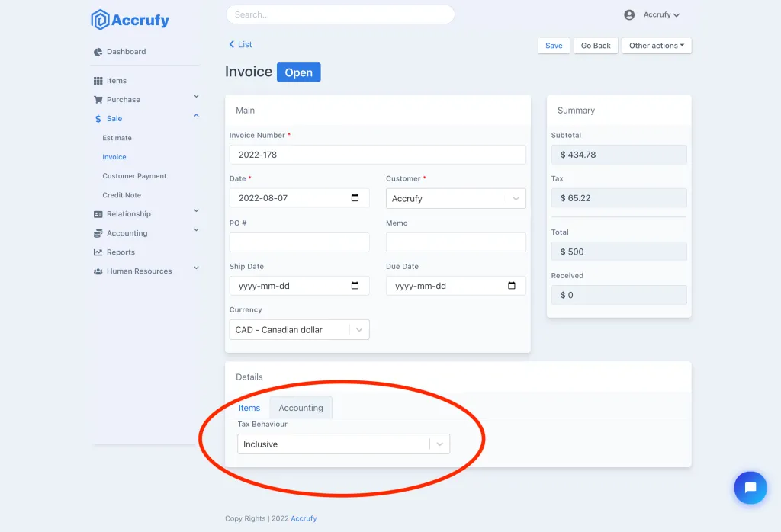
Task: Open Reports in the sidebar
Action: [121, 252]
